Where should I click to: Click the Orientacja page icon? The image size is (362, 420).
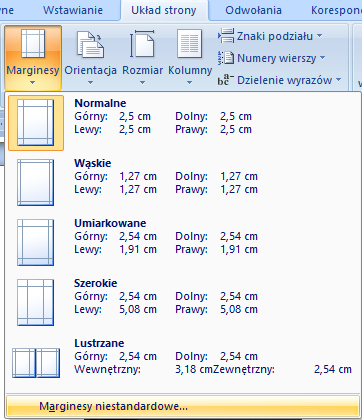click(x=90, y=44)
